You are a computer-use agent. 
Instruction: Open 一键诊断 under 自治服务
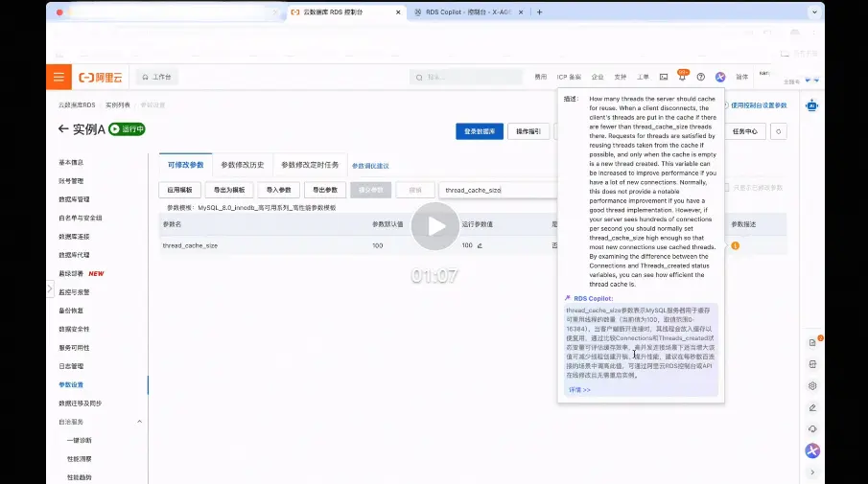tap(80, 440)
